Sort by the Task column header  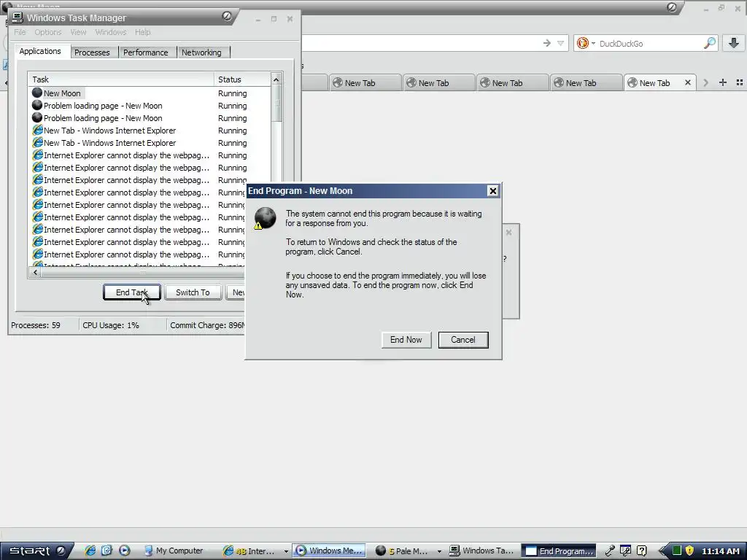pos(122,79)
